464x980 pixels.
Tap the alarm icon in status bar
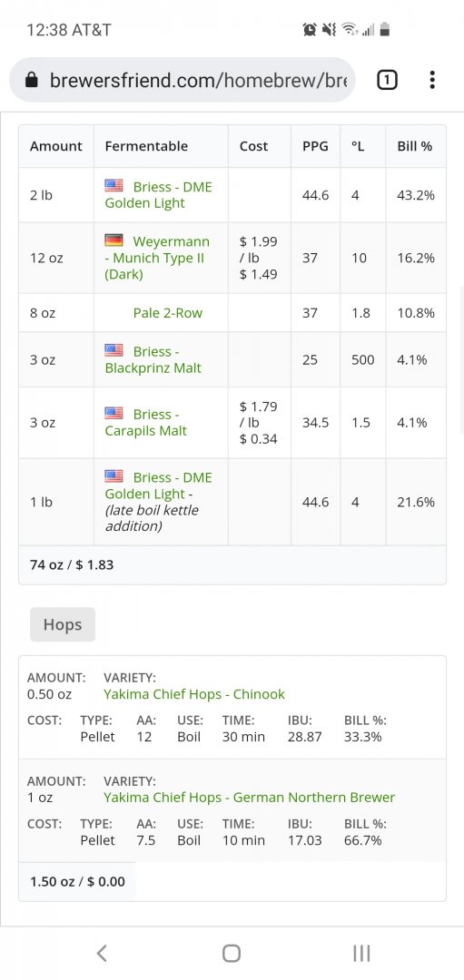coord(309,29)
